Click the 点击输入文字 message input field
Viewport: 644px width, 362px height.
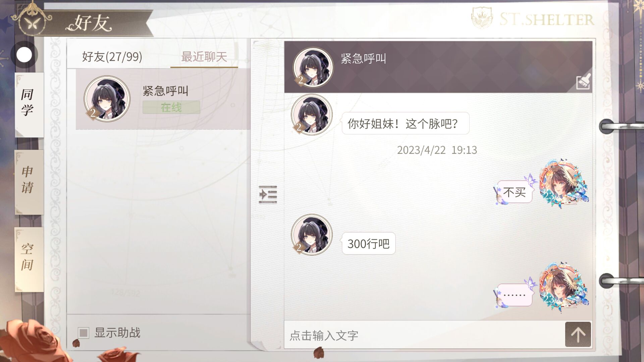425,335
